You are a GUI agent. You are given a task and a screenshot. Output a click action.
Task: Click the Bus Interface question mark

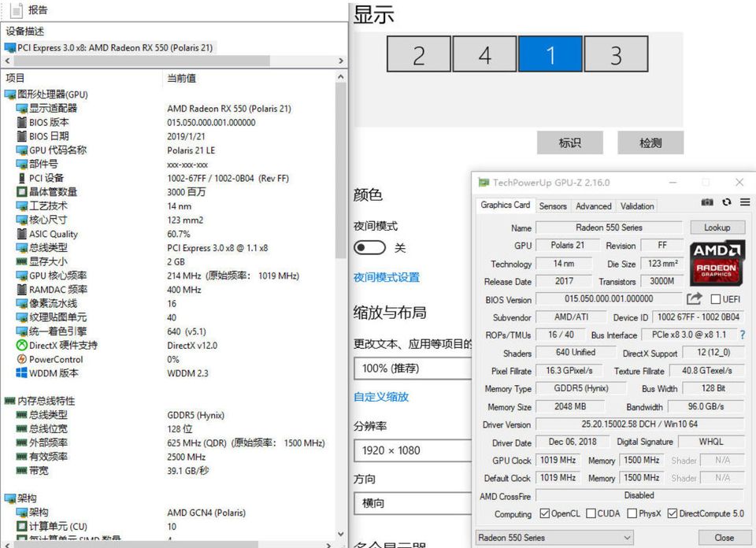tap(743, 335)
